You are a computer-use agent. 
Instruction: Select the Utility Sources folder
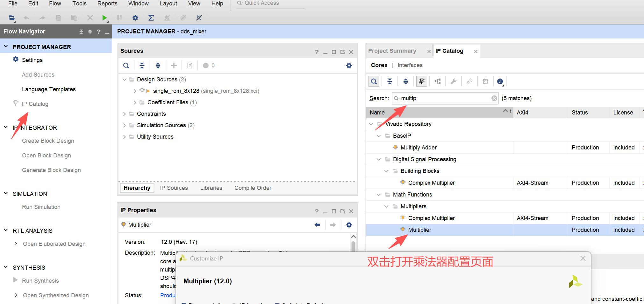click(155, 137)
